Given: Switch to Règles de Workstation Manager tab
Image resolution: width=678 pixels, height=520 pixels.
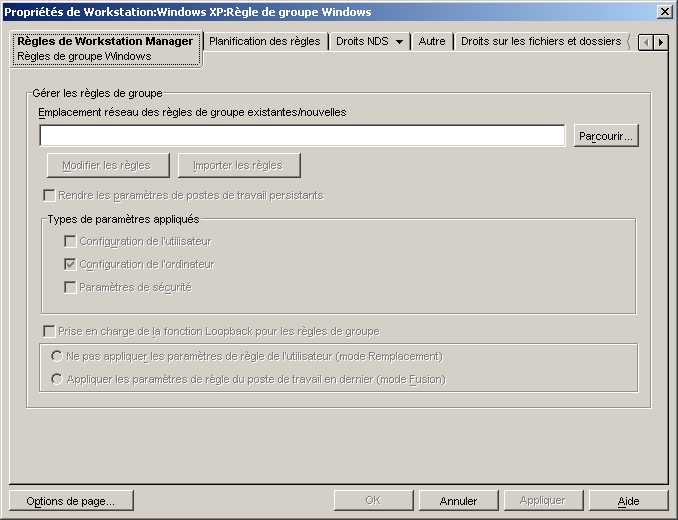Looking at the screenshot, I should 106,48.
